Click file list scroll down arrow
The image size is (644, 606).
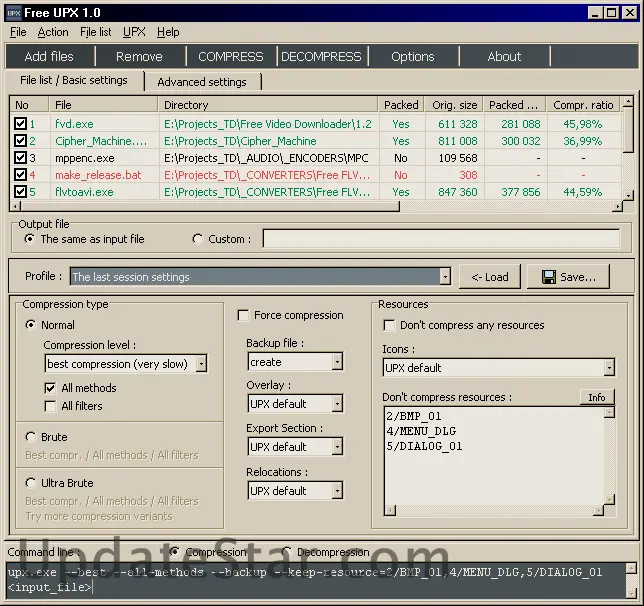point(628,196)
